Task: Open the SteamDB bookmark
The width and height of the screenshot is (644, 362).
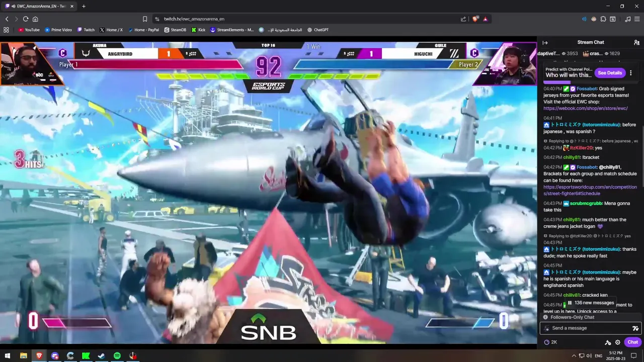Action: pyautogui.click(x=175, y=30)
